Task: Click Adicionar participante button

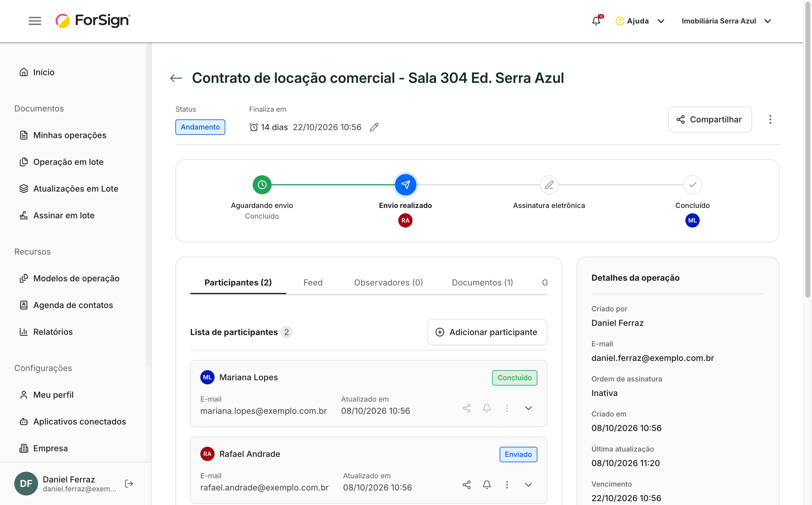Action: pyautogui.click(x=487, y=332)
